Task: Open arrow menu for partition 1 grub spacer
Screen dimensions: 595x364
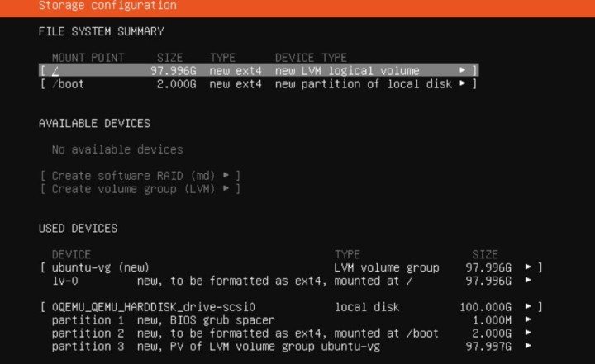Action: (528, 319)
